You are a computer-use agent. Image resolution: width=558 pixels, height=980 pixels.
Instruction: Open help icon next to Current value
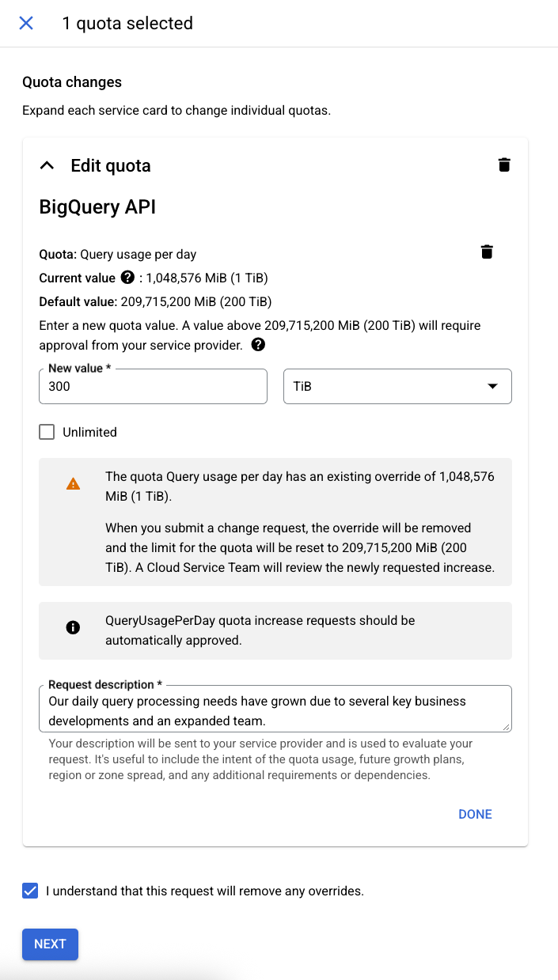[127, 278]
